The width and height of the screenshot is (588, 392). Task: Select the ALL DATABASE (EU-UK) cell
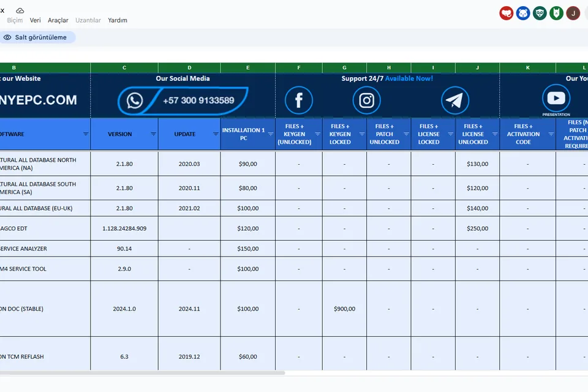45,208
